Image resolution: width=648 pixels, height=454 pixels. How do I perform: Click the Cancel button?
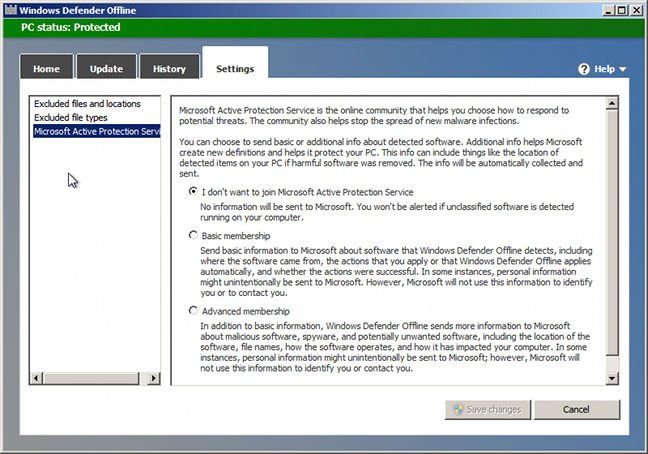click(577, 409)
